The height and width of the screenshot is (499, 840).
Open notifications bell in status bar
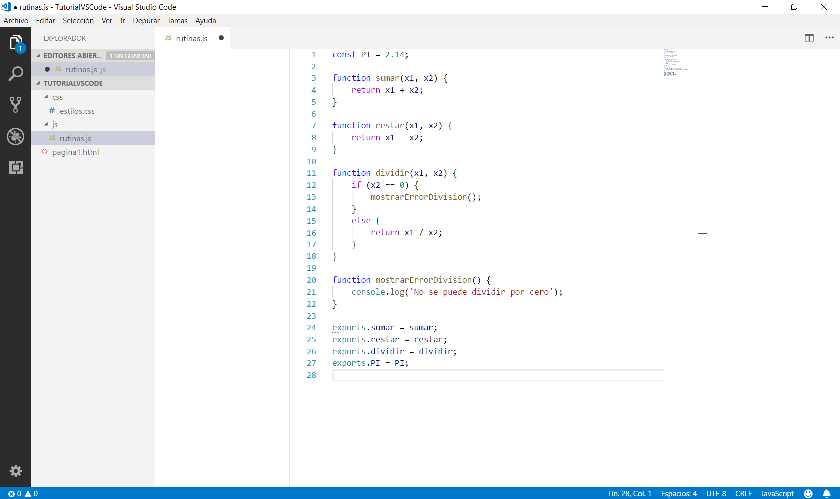pos(827,493)
